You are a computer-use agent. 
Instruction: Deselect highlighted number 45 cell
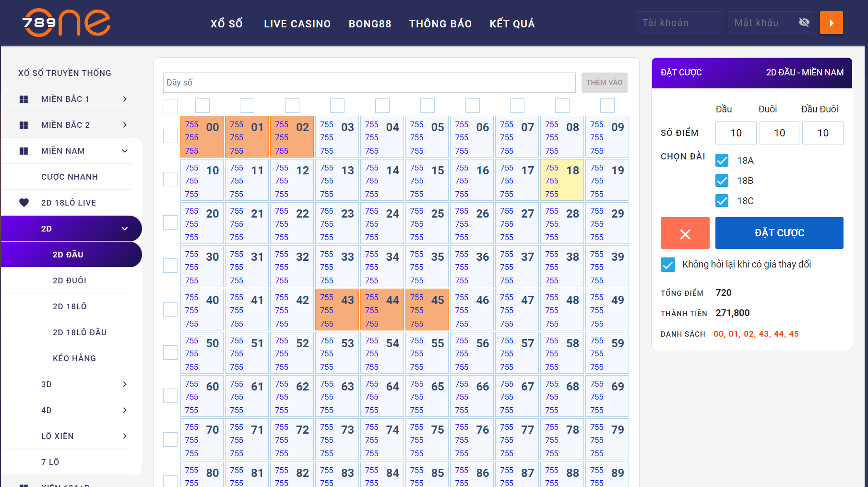(x=427, y=310)
